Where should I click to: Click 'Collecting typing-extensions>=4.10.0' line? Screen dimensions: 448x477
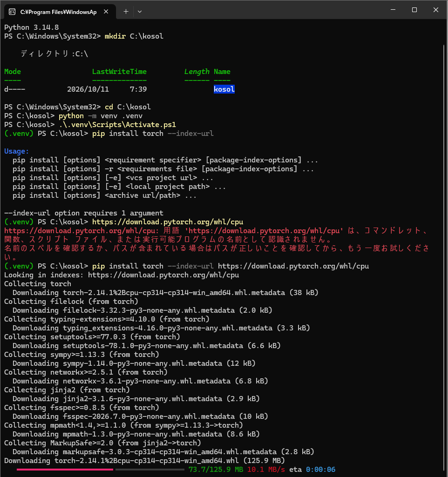coord(107,319)
